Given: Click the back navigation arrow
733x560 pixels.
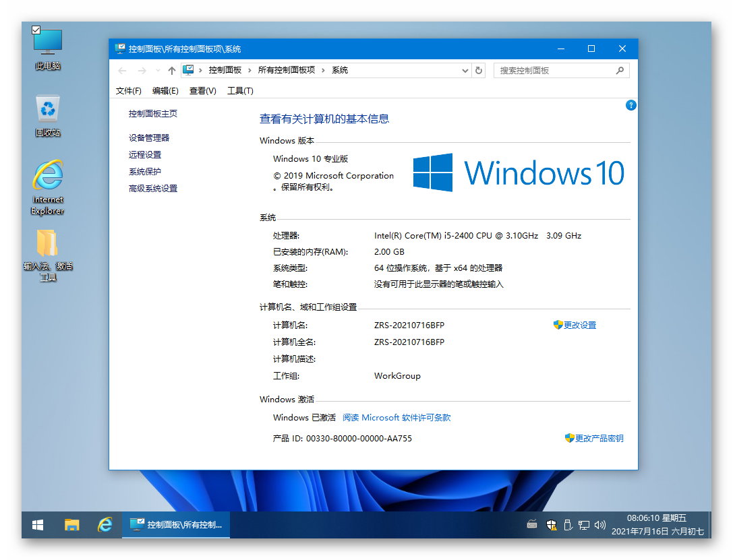Looking at the screenshot, I should click(123, 71).
